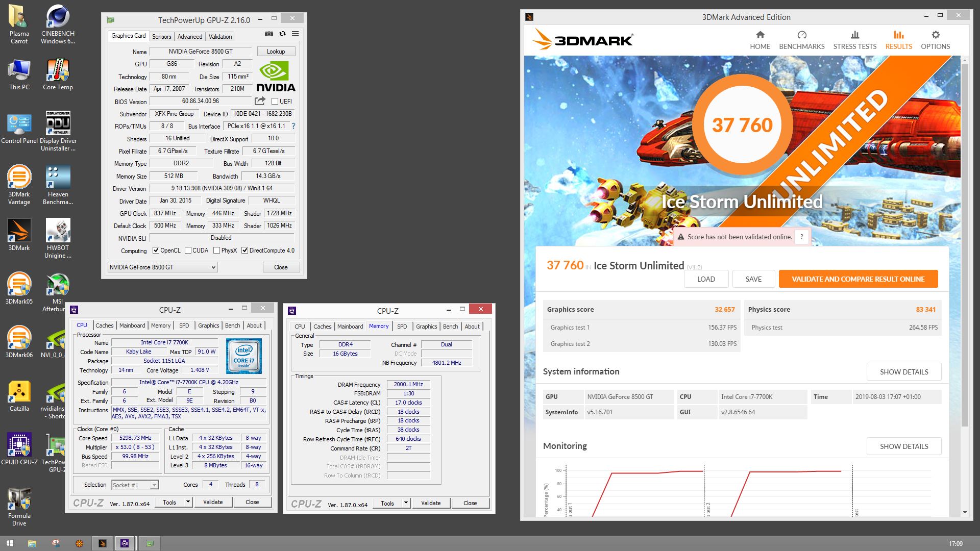Image resolution: width=980 pixels, height=551 pixels.
Task: Switch to CPU-Z taskbar button
Action: [125, 544]
